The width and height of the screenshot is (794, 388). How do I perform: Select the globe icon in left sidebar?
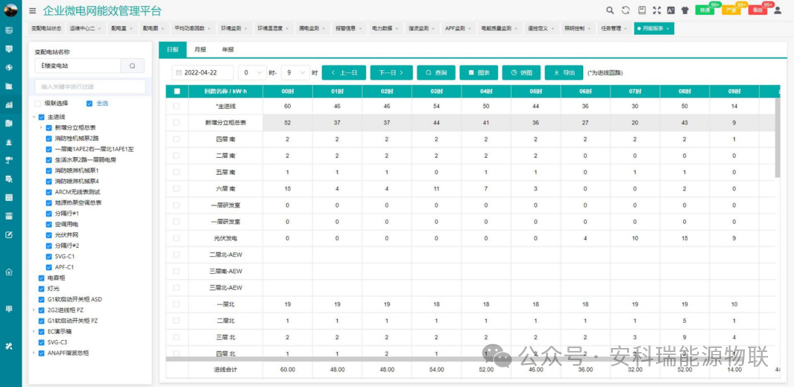pyautogui.click(x=9, y=67)
